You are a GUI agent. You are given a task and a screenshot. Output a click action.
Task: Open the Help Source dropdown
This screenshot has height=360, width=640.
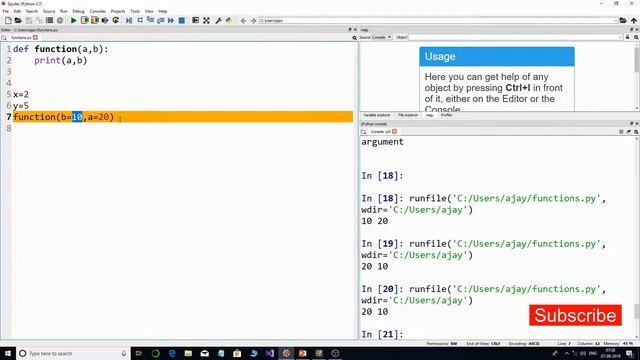click(382, 38)
